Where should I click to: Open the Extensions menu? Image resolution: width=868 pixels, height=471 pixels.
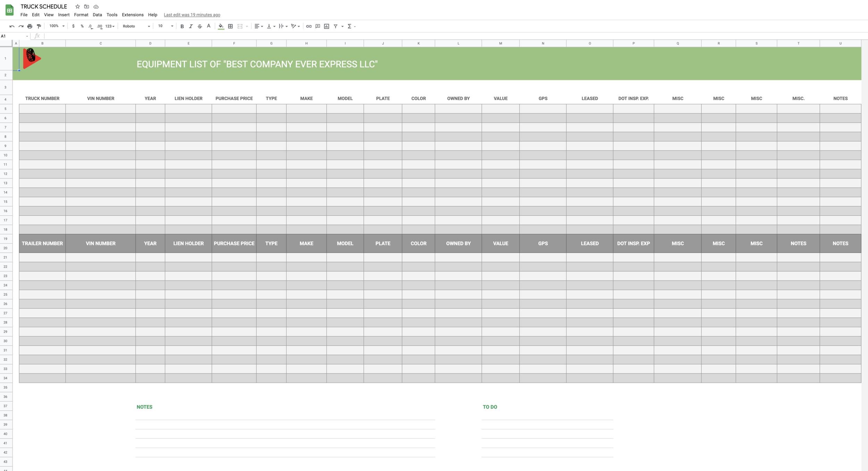point(132,15)
